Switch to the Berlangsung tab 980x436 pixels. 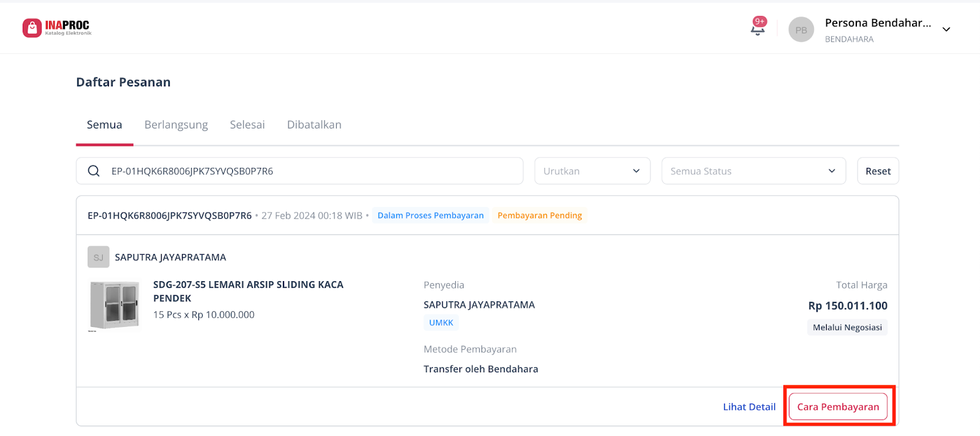pyautogui.click(x=176, y=125)
